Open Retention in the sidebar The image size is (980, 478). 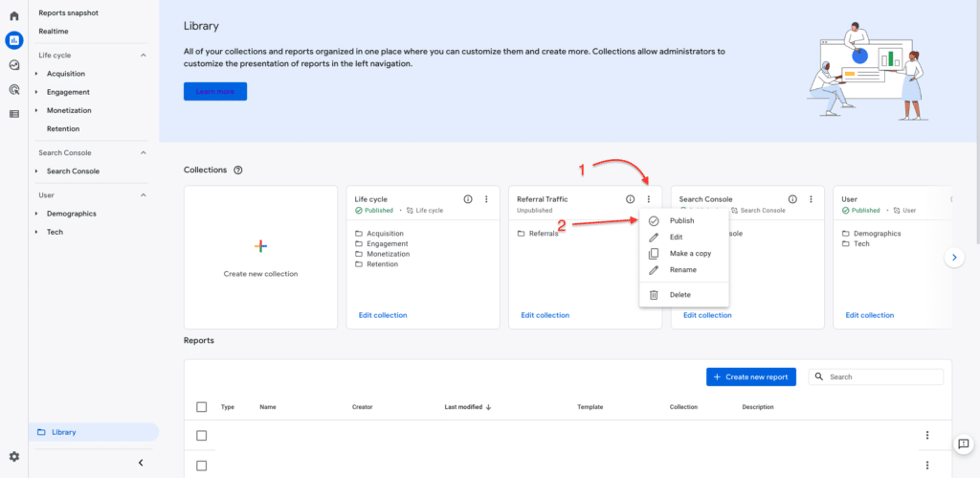click(63, 129)
